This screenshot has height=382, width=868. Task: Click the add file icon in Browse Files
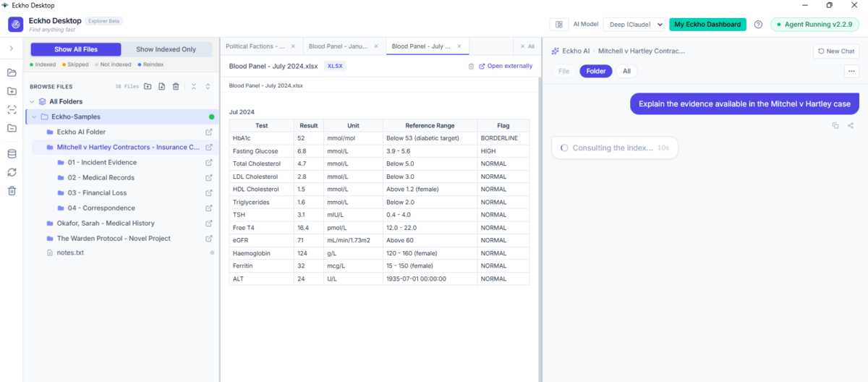(161, 86)
